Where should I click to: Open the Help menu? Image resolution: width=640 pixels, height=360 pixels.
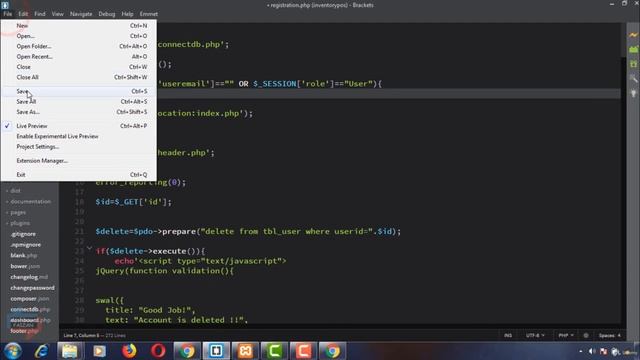pos(127,14)
